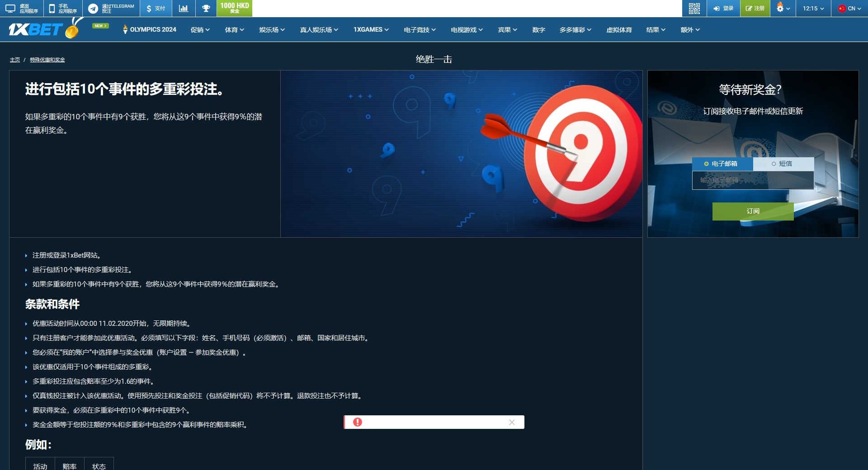Open the statistics bar chart icon

(x=184, y=8)
